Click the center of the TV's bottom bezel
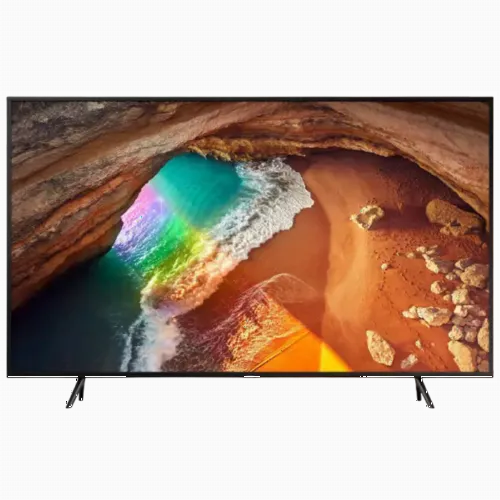 pyautogui.click(x=250, y=375)
